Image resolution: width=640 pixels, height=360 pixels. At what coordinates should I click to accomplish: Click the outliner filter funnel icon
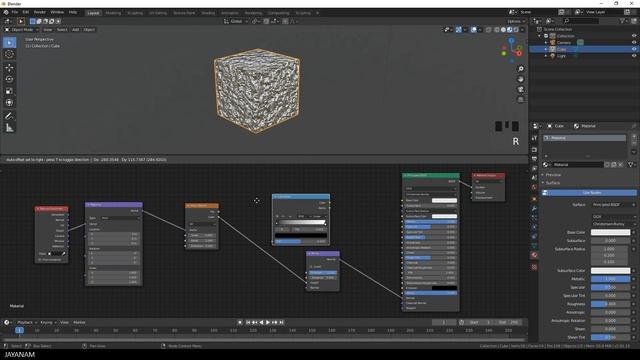pyautogui.click(x=623, y=21)
